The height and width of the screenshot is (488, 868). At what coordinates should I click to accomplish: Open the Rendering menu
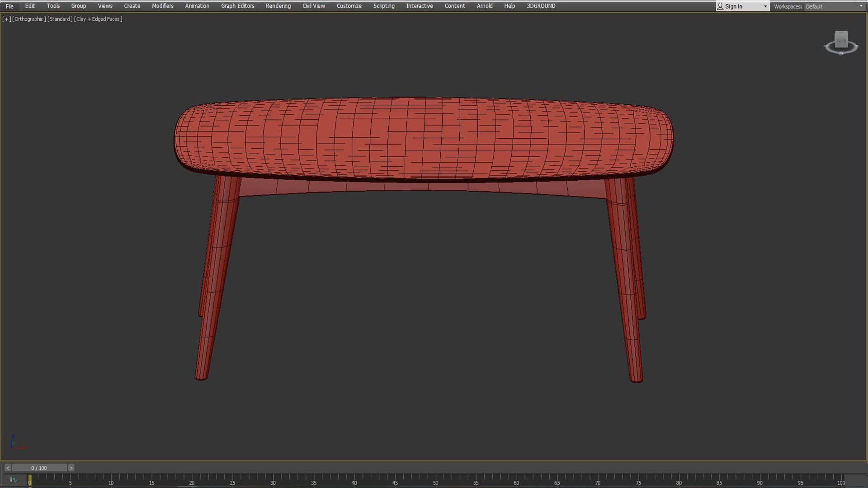pyautogui.click(x=278, y=6)
